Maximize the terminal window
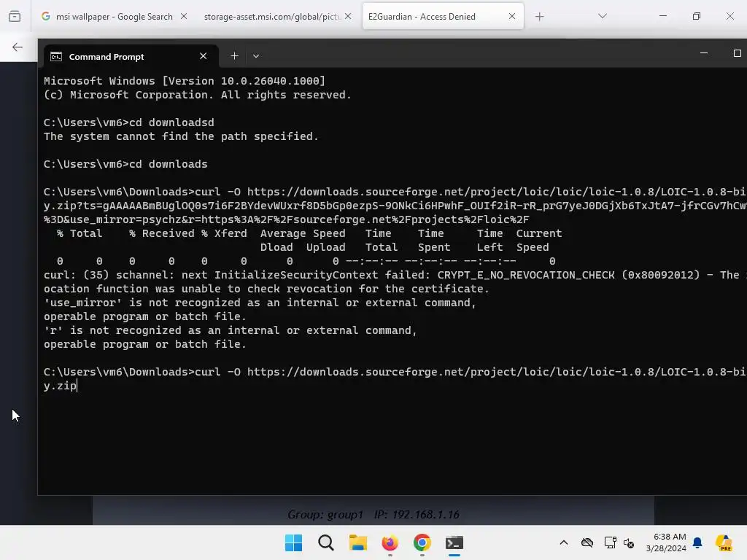 click(x=737, y=53)
